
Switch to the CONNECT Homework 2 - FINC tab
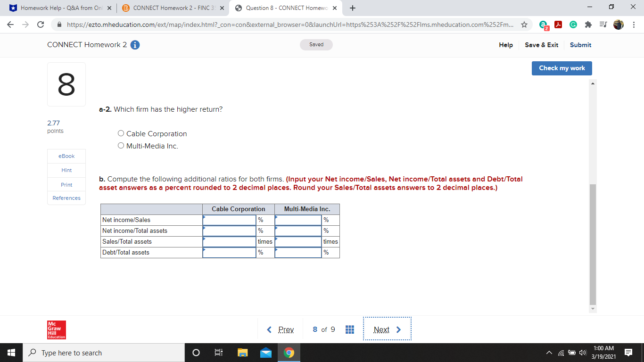coord(173,8)
